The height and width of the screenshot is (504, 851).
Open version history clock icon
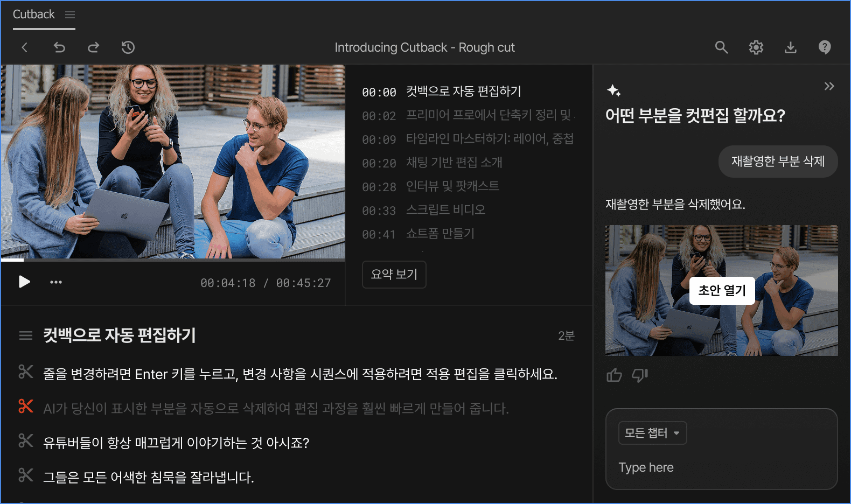(128, 47)
